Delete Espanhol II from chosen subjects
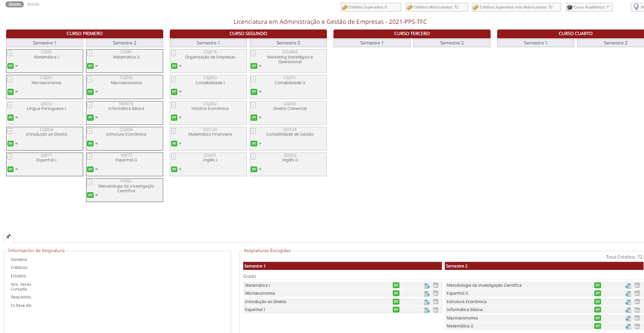The image size is (644, 333). [637, 293]
